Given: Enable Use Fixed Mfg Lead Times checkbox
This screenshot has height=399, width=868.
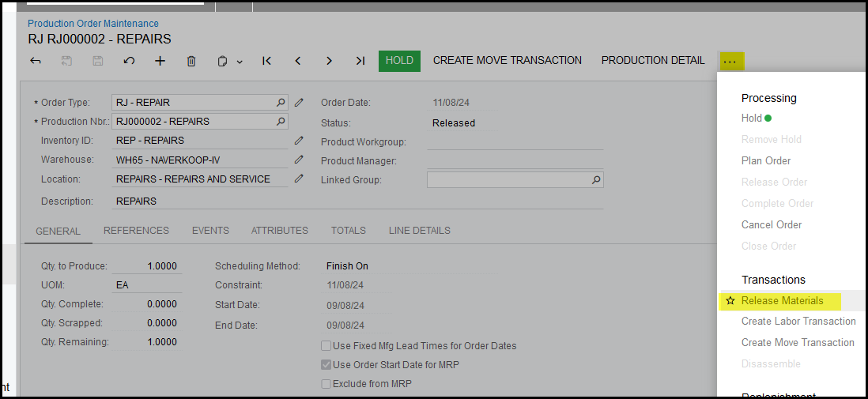Looking at the screenshot, I should [x=326, y=346].
